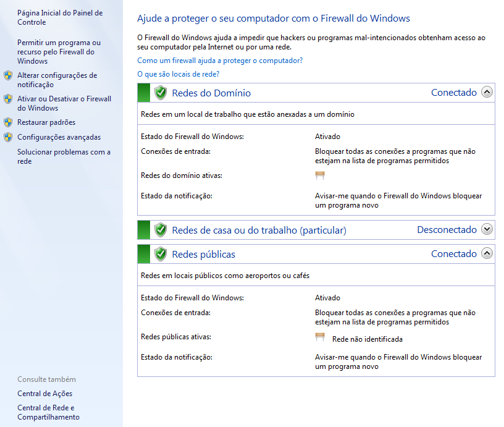Click the Conectado status of Redes públicas

pyautogui.click(x=453, y=254)
